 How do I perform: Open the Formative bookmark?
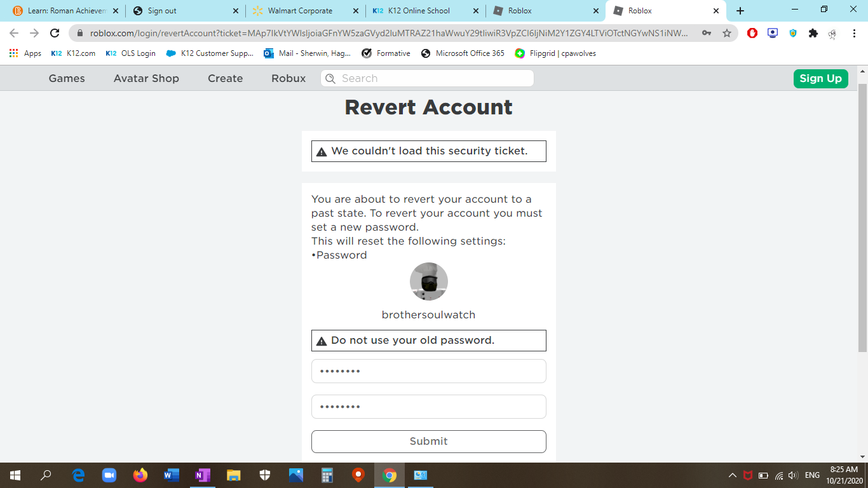pyautogui.click(x=386, y=53)
